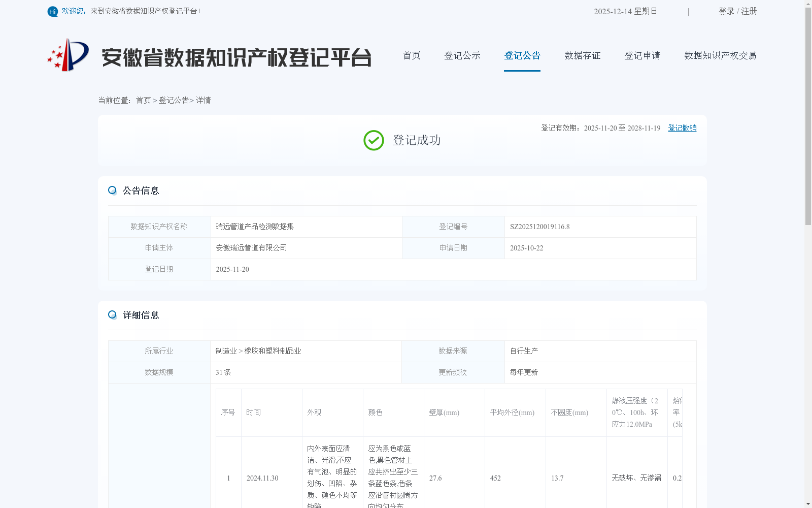Click out-of-roundness value 13.7

(x=557, y=478)
